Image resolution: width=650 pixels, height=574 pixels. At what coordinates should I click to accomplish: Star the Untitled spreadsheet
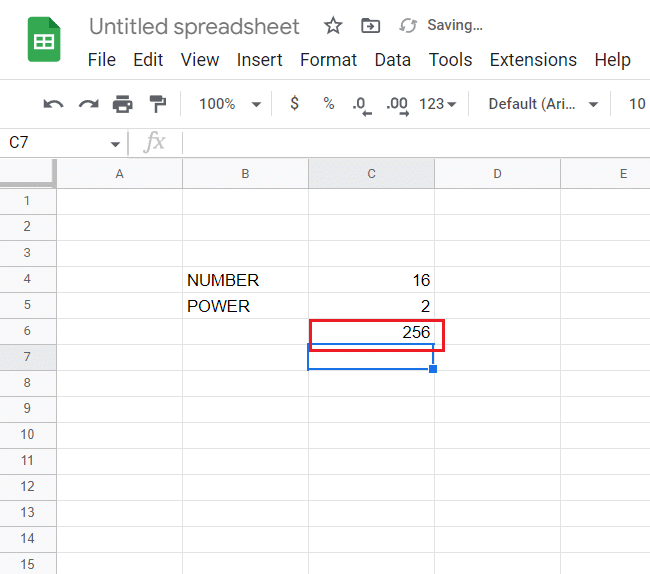[333, 26]
